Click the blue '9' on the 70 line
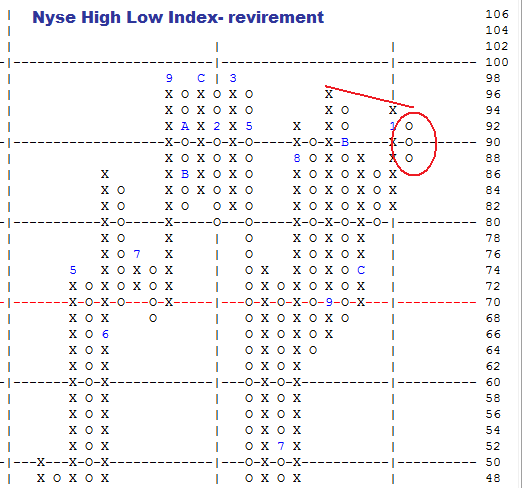Image resolution: width=531 pixels, height=488 pixels. pos(329,302)
